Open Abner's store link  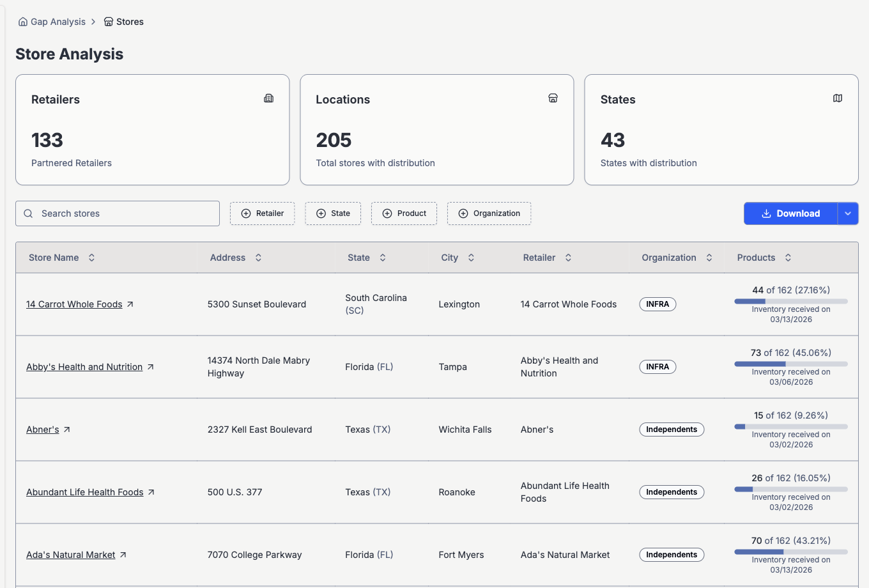pos(43,429)
